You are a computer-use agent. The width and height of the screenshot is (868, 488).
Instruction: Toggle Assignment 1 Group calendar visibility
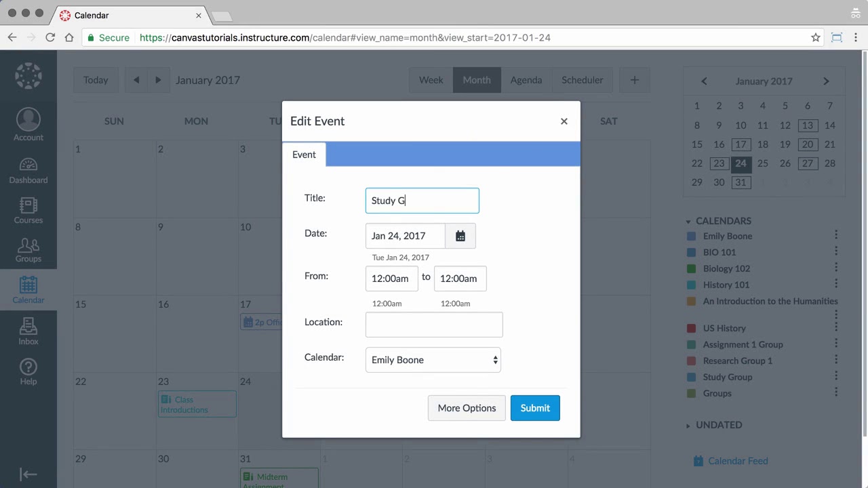coord(691,344)
